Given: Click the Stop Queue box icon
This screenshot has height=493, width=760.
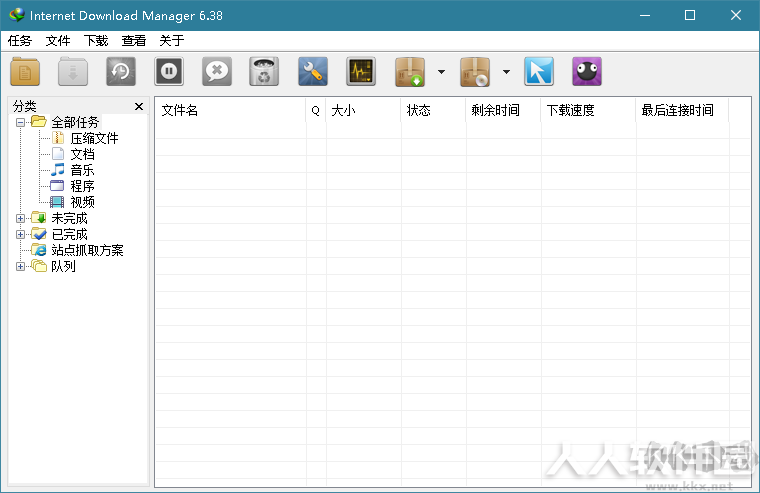Looking at the screenshot, I should click(x=475, y=72).
